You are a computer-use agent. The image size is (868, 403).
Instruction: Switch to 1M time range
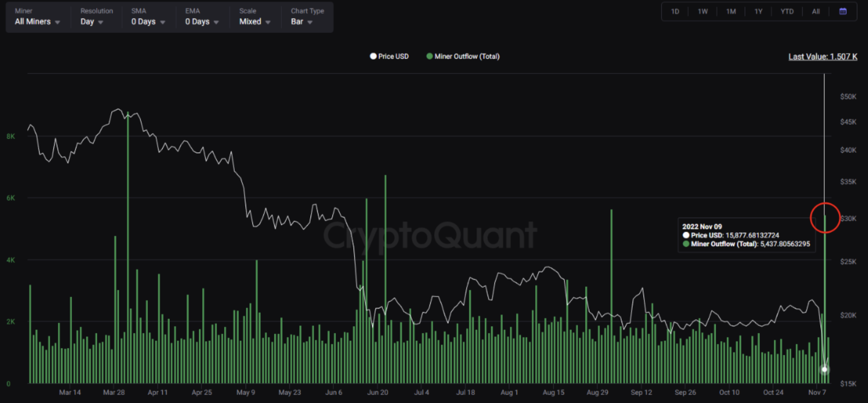(731, 11)
